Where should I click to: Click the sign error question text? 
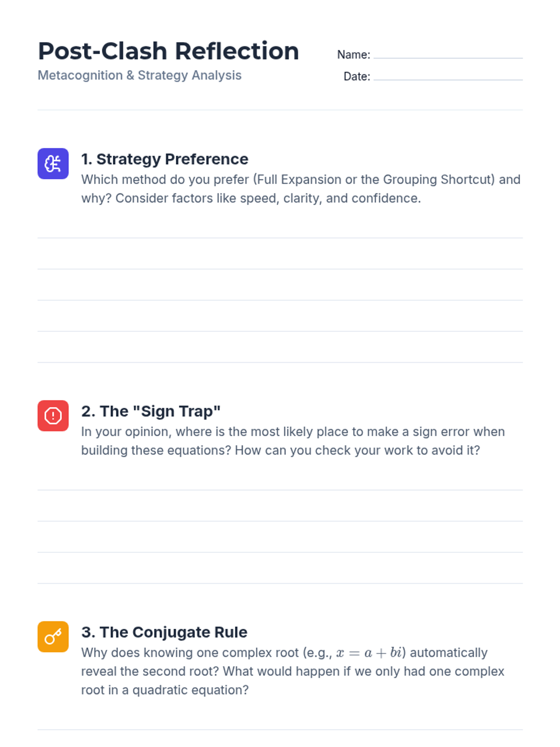(293, 441)
